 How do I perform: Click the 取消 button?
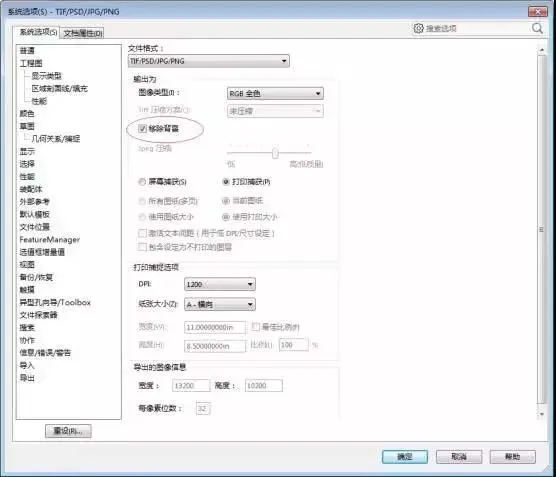point(458,456)
